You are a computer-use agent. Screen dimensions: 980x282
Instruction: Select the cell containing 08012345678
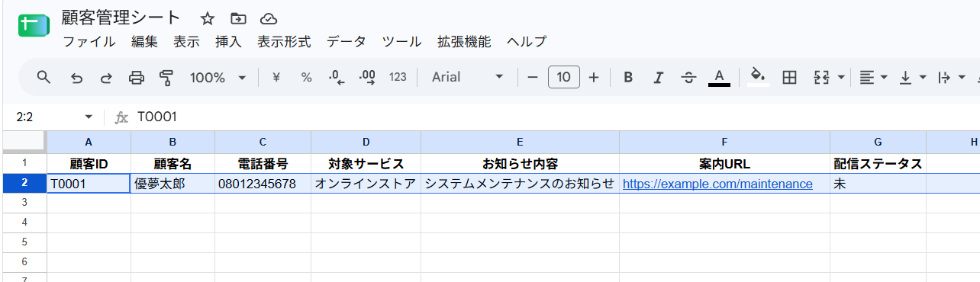[x=263, y=184]
